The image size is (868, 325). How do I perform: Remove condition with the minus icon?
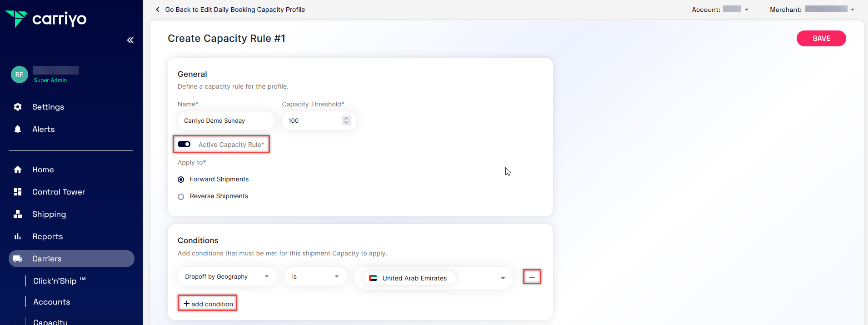532,277
